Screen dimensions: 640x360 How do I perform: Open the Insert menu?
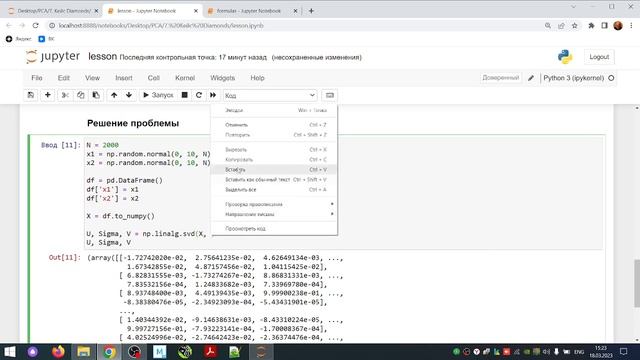point(124,78)
